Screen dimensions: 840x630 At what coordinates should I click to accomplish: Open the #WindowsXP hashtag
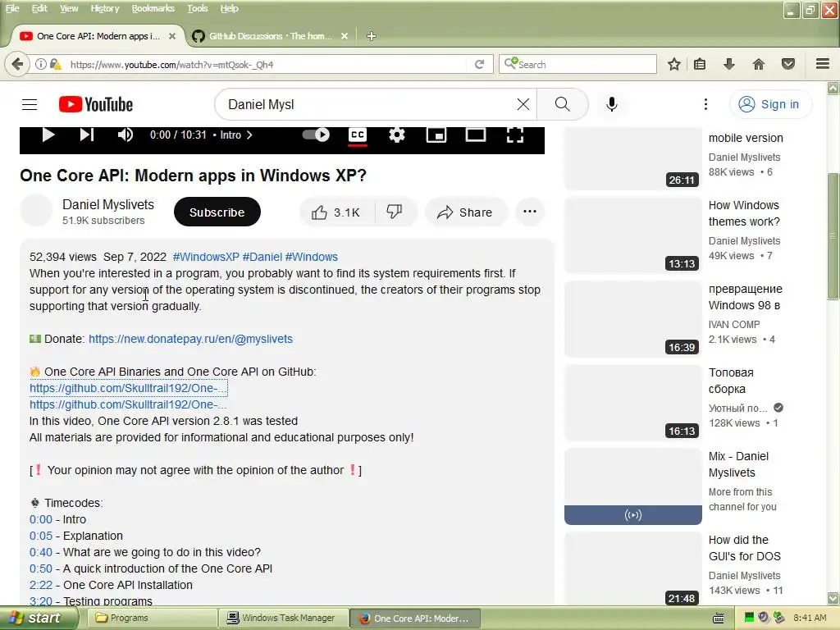(206, 257)
